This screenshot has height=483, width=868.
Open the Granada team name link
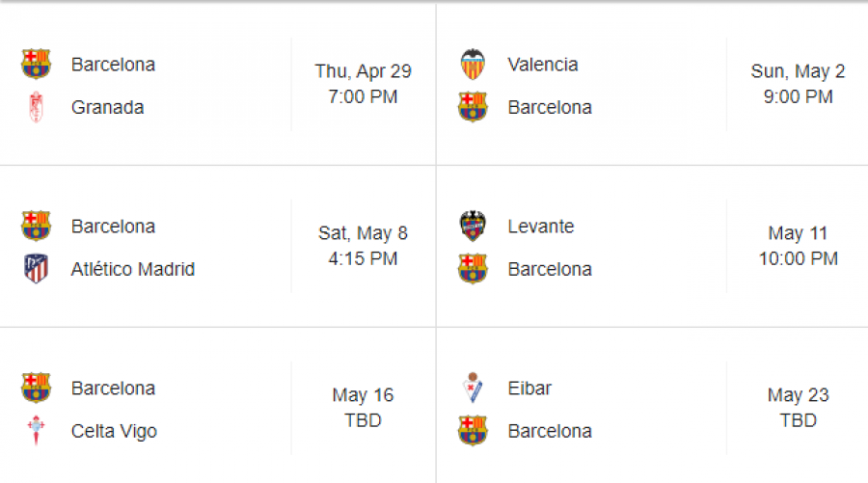pyautogui.click(x=107, y=107)
